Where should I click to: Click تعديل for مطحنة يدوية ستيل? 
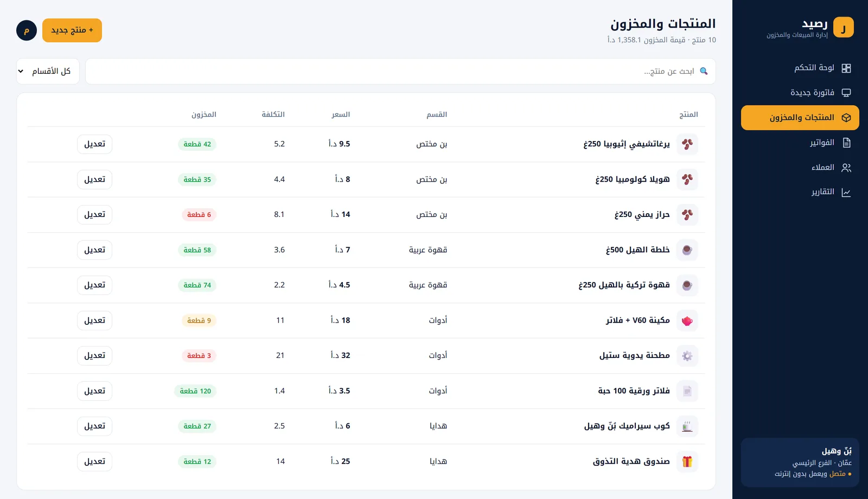[94, 356]
